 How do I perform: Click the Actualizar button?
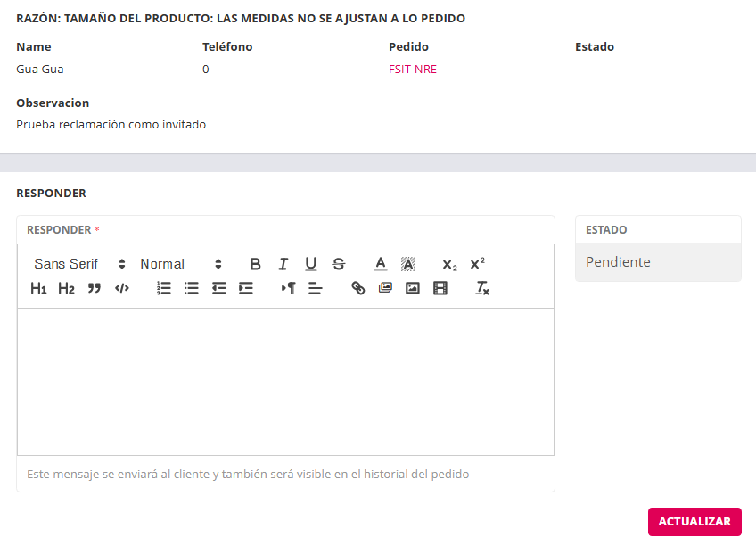(694, 522)
